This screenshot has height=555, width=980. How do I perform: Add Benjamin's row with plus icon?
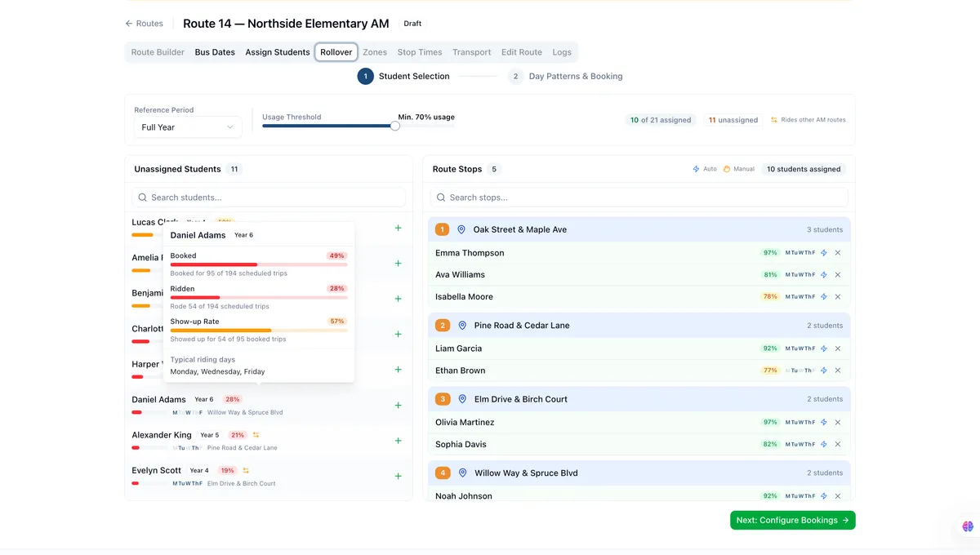point(398,299)
